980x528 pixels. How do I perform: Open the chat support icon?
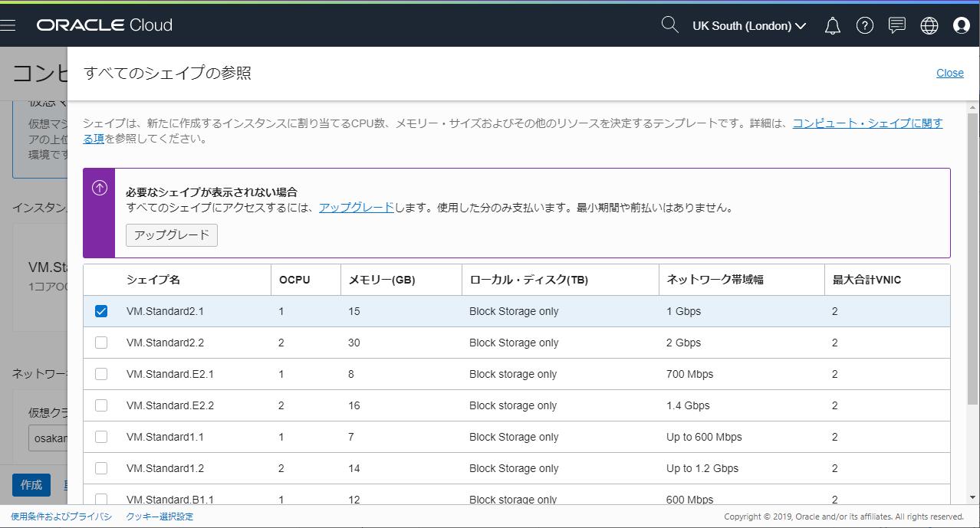(x=896, y=26)
